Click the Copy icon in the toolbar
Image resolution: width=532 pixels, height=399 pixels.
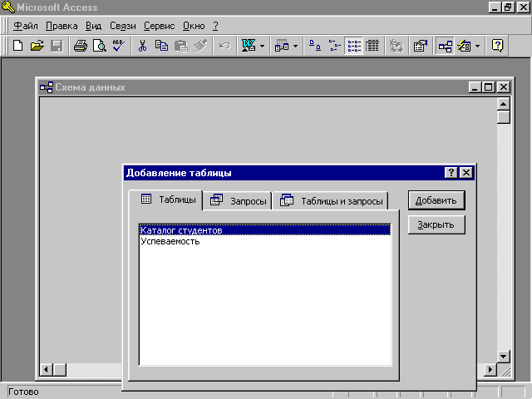(x=161, y=46)
